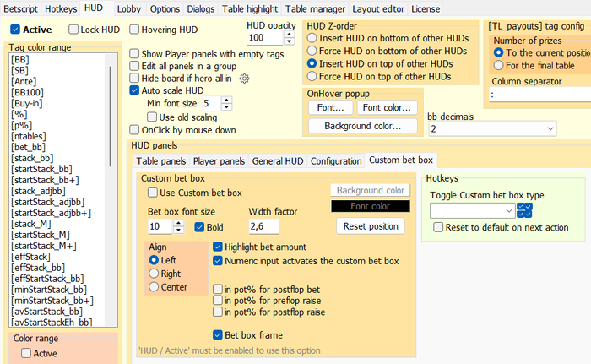Select [ntables] tag entry
Screen dimensions: 591x364
pyautogui.click(x=29, y=136)
